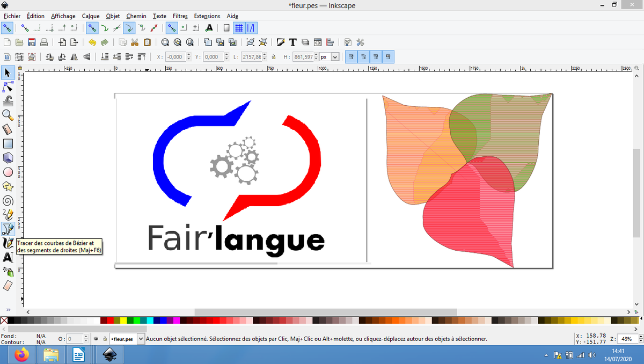This screenshot has height=364, width=644.
Task: Open Inkscape from the Windows taskbar
Action: click(x=110, y=355)
